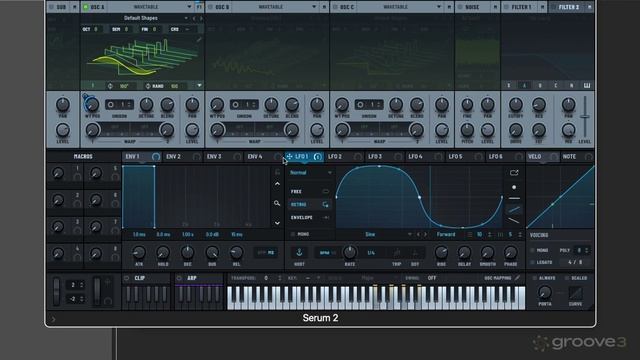Viewport: 640px width, 360px height.
Task: Switch to LFO 3 tab
Action: [x=375, y=157]
